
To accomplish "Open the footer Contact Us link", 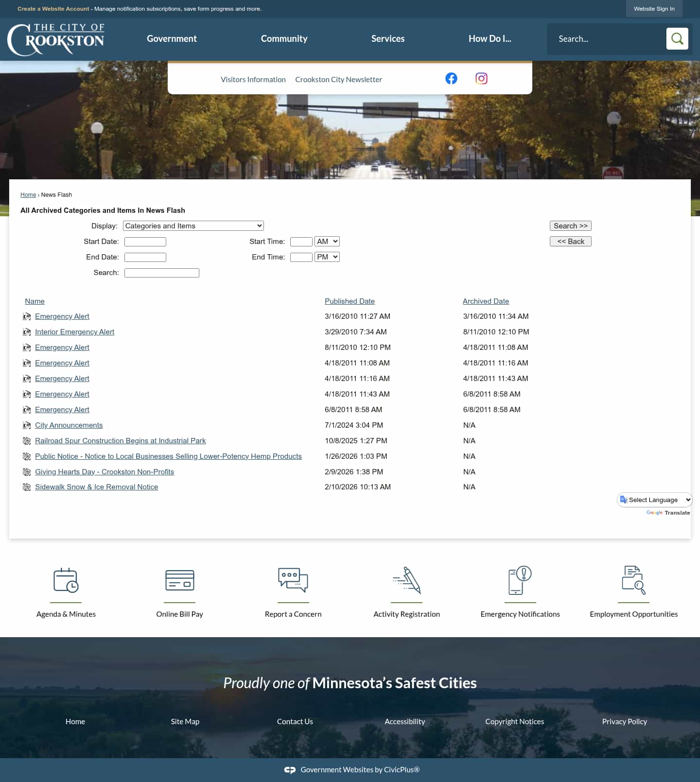I will pyautogui.click(x=295, y=721).
